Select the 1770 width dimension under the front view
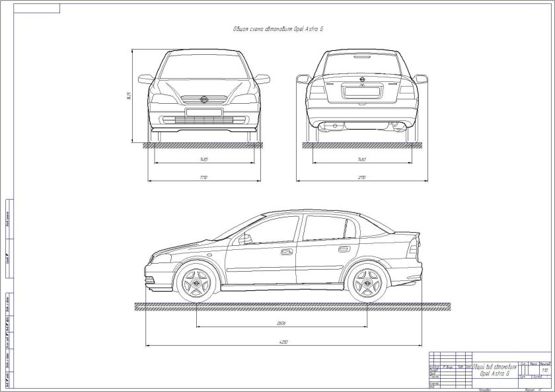 pos(205,177)
